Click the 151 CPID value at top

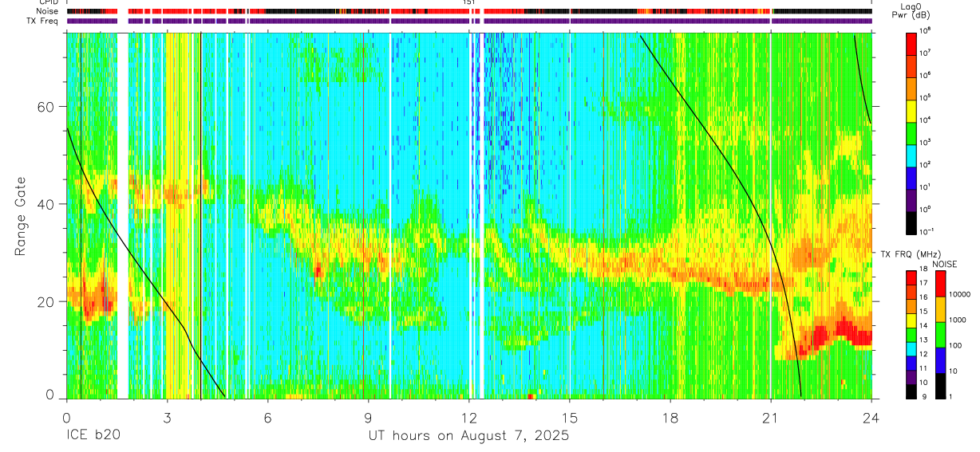pos(468,2)
